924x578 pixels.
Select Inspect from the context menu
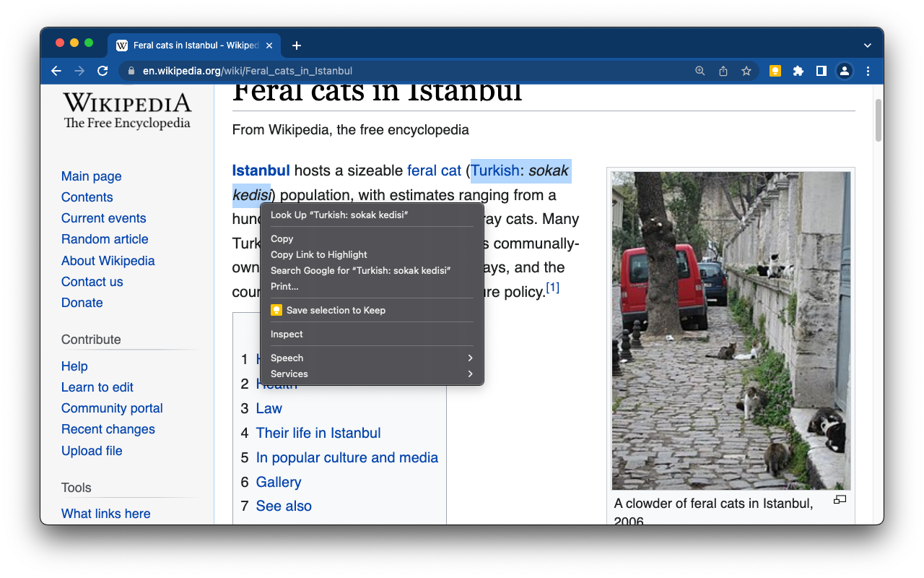coord(287,334)
